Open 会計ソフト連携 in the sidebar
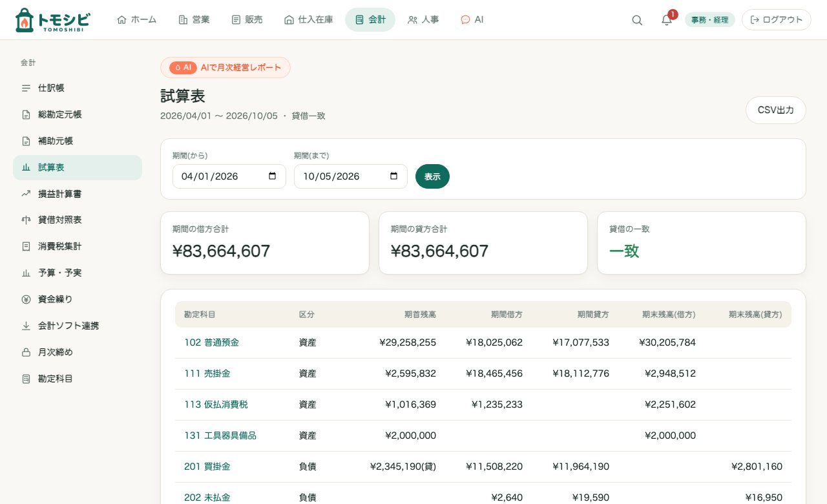This screenshot has height=504, width=827. click(78, 326)
